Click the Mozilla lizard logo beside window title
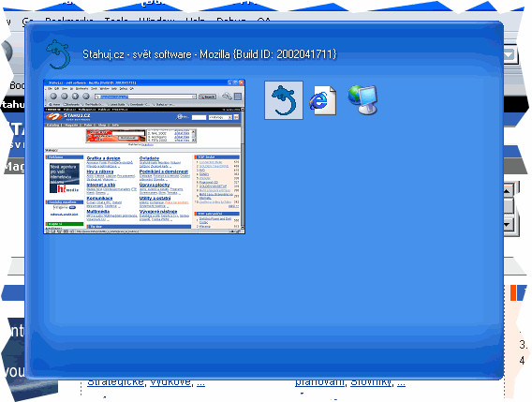The image size is (532, 402). click(x=58, y=54)
